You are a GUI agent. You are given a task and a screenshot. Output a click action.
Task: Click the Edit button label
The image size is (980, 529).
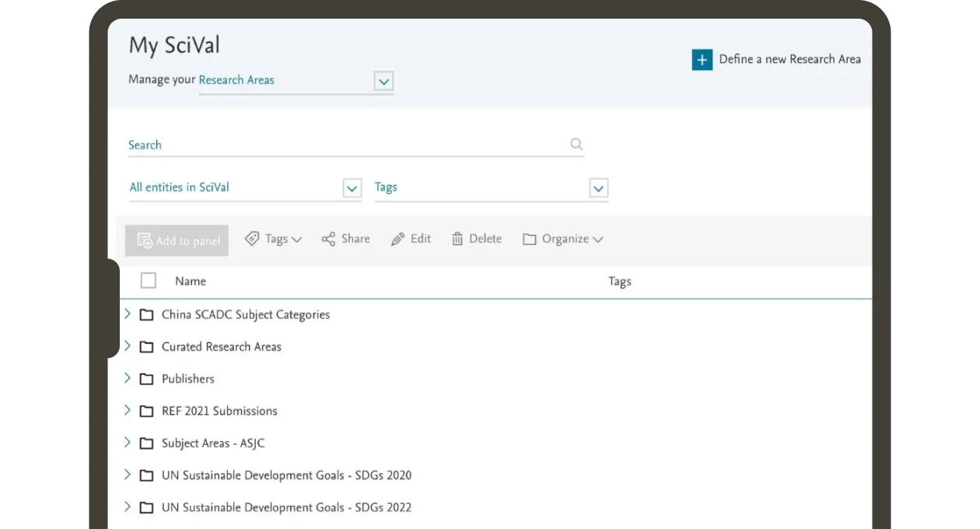point(421,239)
